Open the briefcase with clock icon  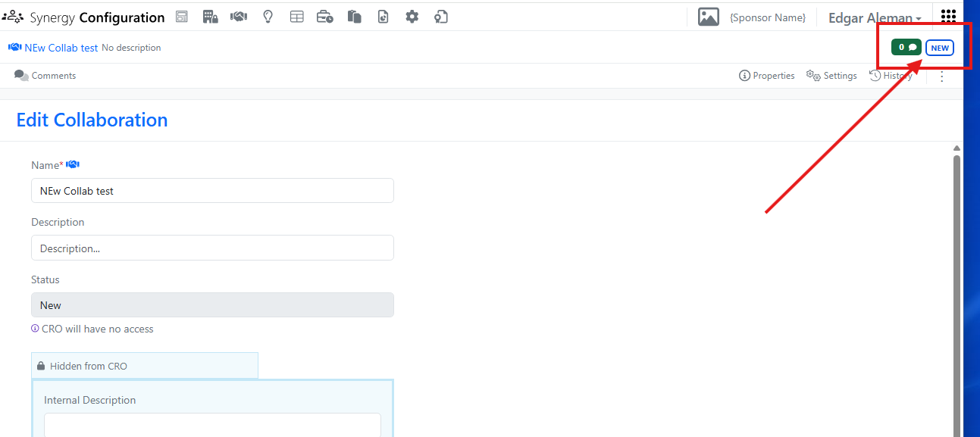coord(325,17)
